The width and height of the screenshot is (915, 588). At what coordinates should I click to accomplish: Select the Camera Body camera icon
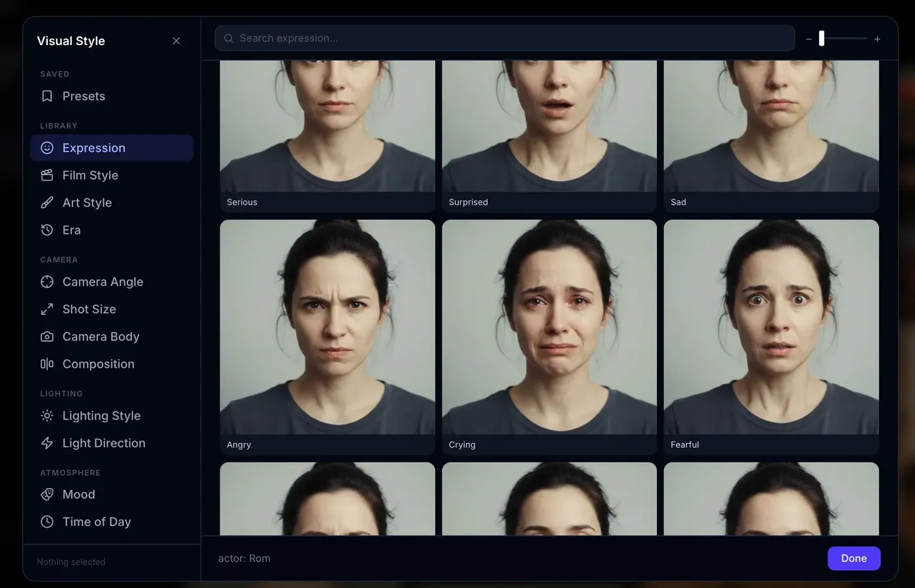[x=46, y=336]
